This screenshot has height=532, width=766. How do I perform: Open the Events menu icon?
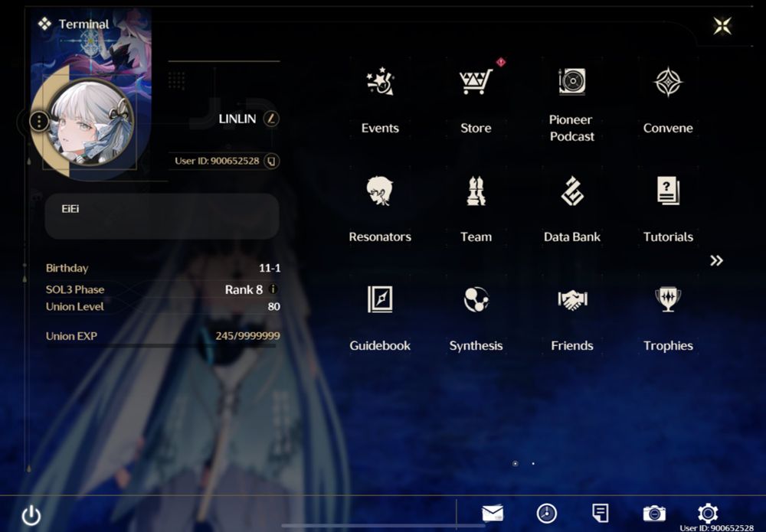point(380,81)
